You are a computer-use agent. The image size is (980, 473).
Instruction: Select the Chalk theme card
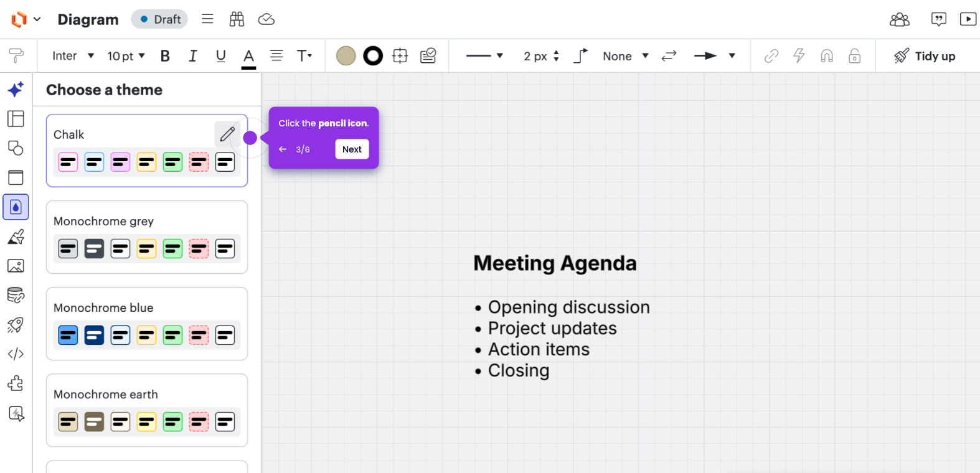pos(147,151)
